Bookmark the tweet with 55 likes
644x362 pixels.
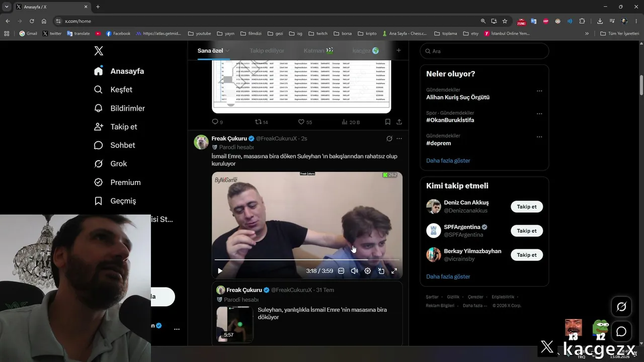coord(387,122)
